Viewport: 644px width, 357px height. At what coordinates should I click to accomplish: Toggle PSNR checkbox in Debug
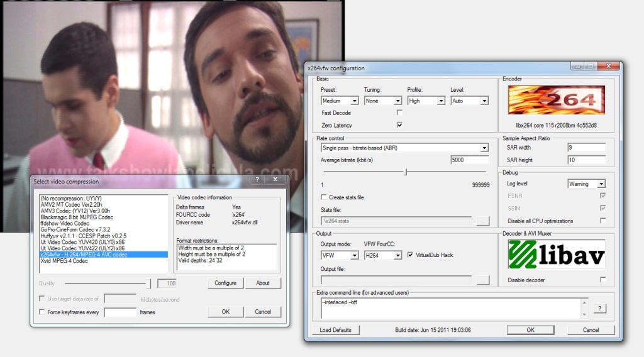602,195
